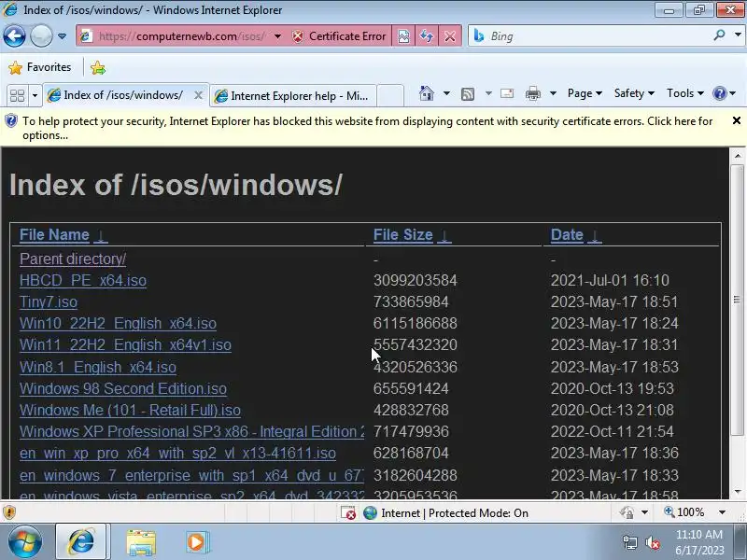This screenshot has height=560, width=747.
Task: Click the RSS feeds icon
Action: click(x=468, y=94)
